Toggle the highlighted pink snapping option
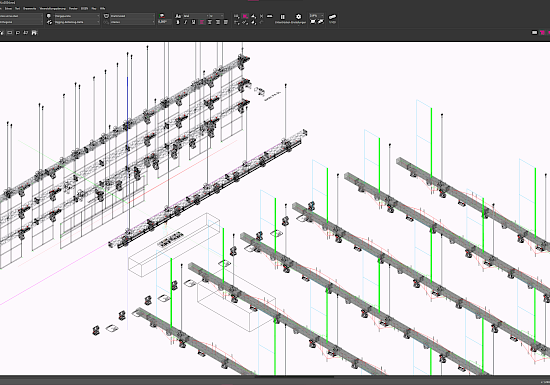 (x=245, y=16)
